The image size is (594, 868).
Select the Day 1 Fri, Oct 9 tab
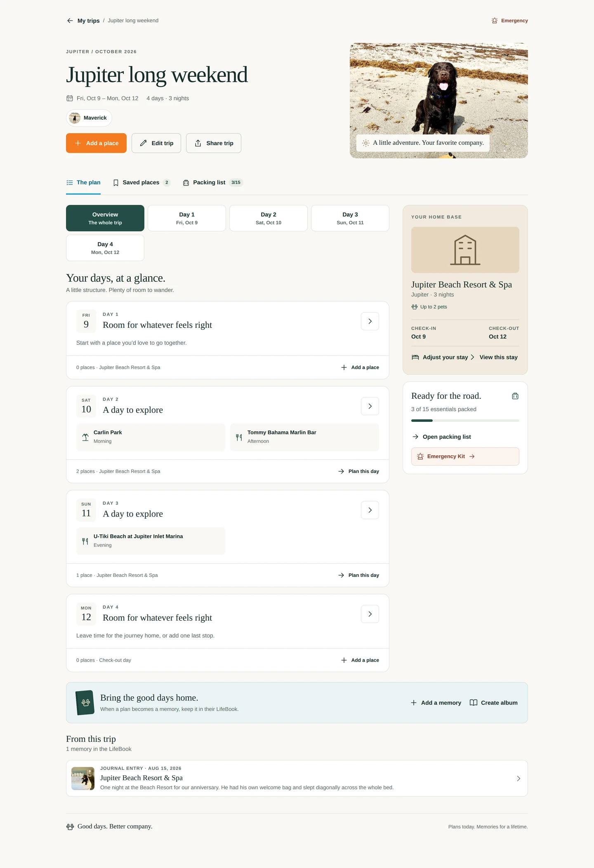(x=187, y=218)
